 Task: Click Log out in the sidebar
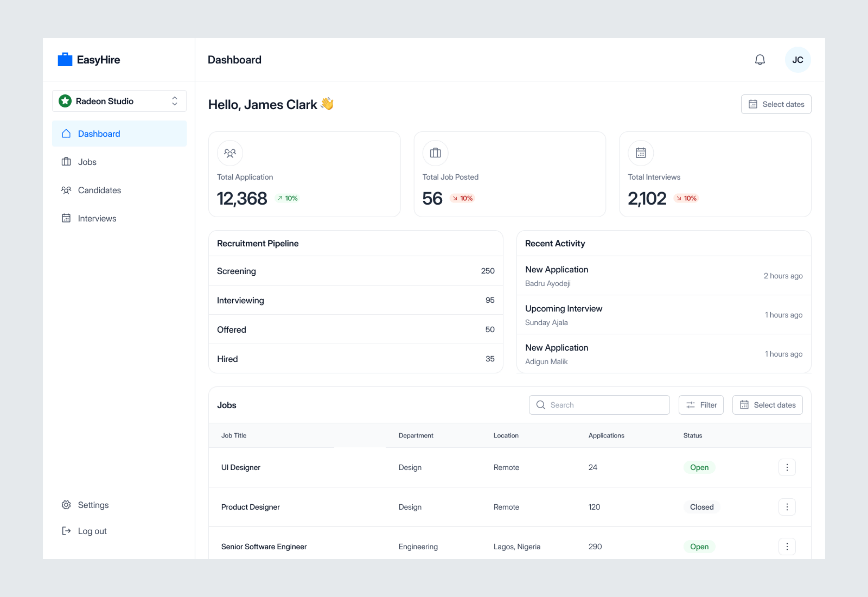point(119,531)
